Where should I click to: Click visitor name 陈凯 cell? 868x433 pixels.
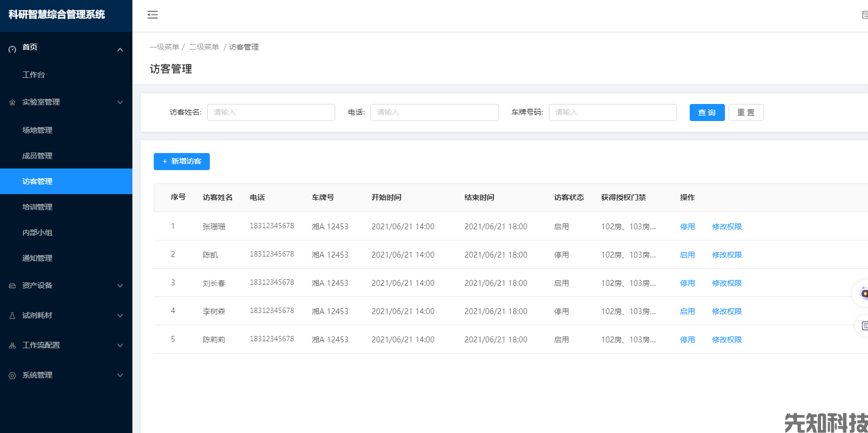pos(210,255)
